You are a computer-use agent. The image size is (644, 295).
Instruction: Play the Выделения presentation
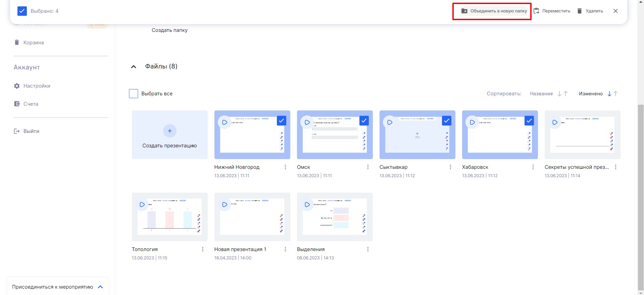(x=307, y=204)
